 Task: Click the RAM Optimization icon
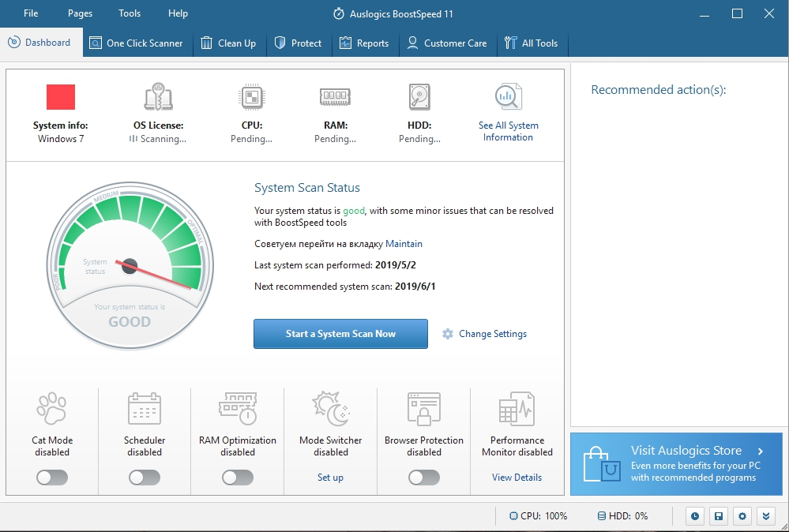click(238, 408)
